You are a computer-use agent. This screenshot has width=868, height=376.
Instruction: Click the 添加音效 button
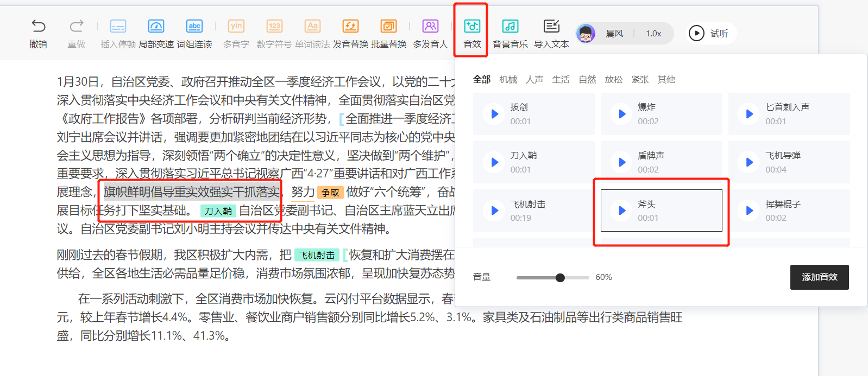(x=819, y=277)
